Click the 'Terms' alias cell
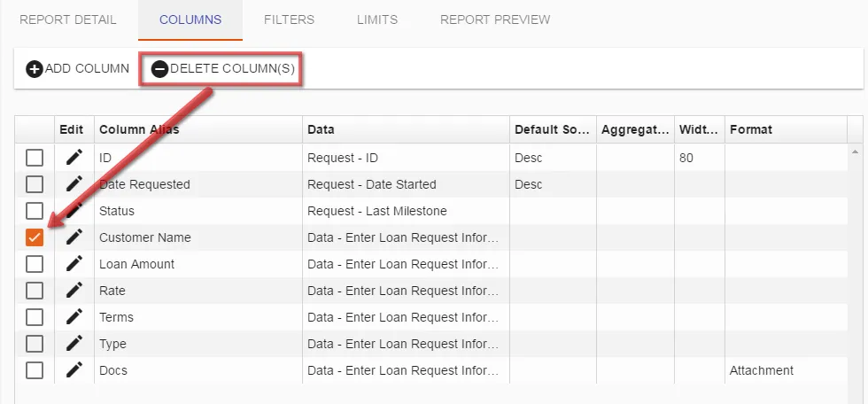This screenshot has width=868, height=404. (x=198, y=317)
